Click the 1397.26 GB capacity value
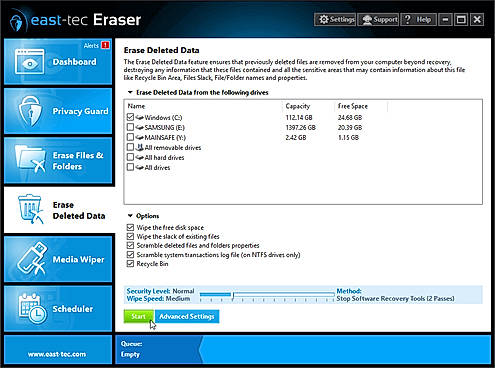The height and width of the screenshot is (368, 495). [300, 127]
